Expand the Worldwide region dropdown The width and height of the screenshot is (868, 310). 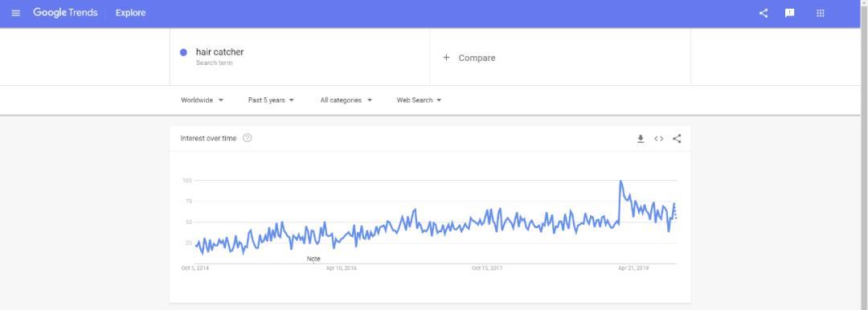click(202, 100)
